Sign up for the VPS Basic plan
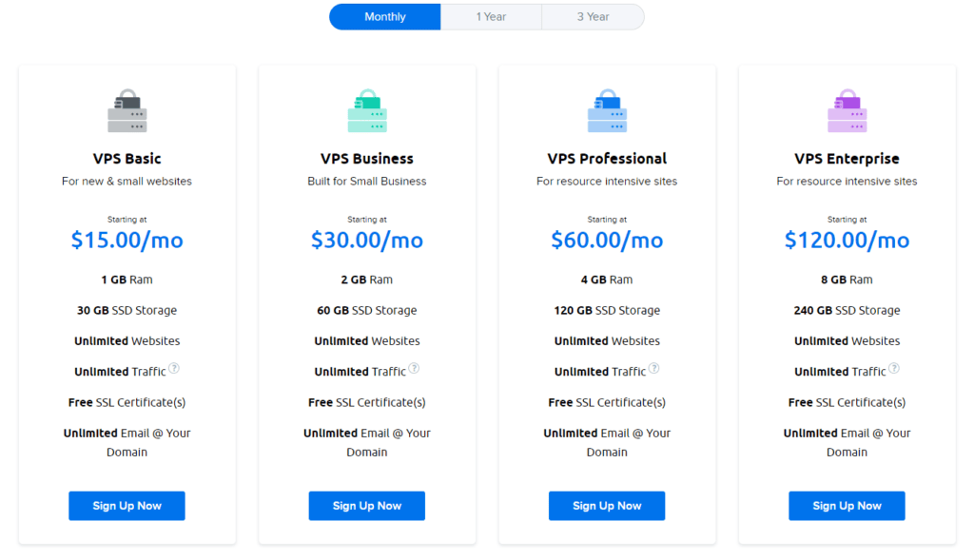Screen dimensions: 974x560 pyautogui.click(x=127, y=506)
